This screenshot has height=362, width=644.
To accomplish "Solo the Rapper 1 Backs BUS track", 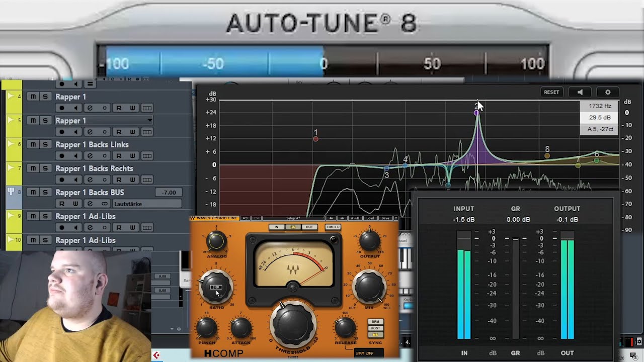I will coord(45,192).
